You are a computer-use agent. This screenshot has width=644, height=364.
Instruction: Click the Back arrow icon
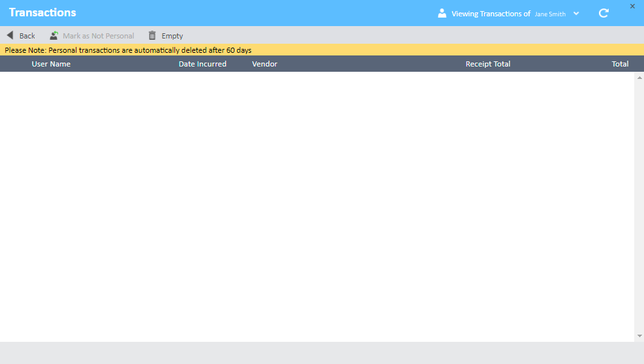tap(10, 35)
